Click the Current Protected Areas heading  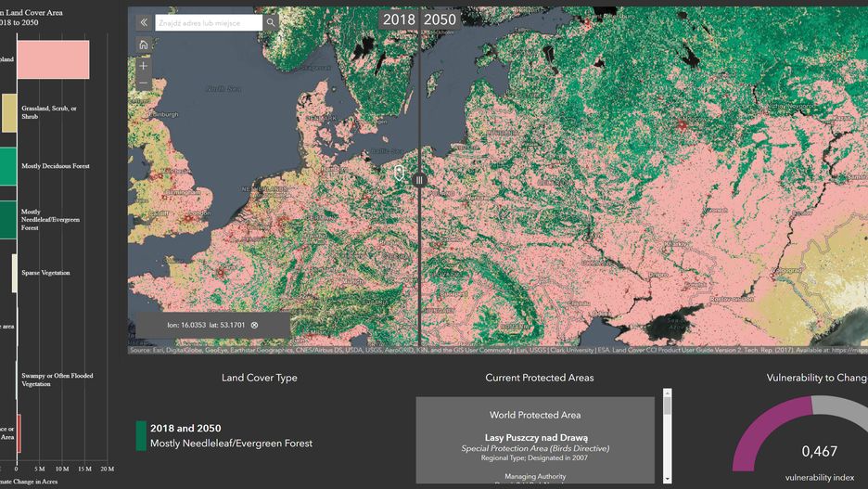click(540, 378)
